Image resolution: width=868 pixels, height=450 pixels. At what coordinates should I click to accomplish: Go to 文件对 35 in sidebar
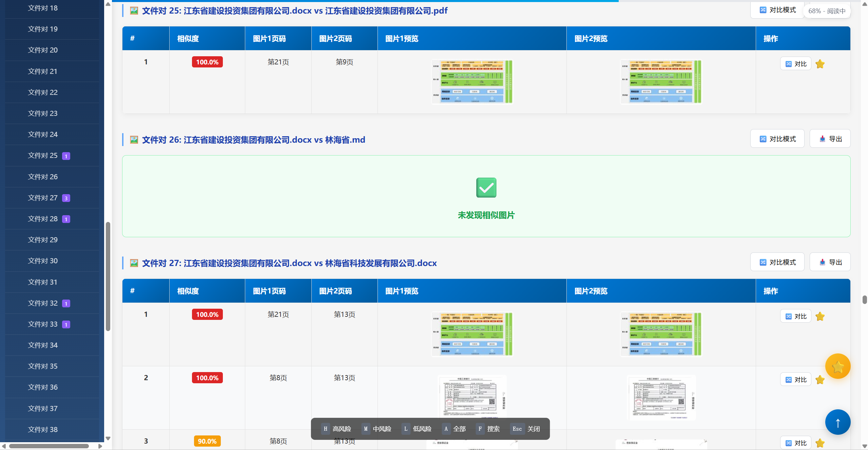(x=52, y=366)
